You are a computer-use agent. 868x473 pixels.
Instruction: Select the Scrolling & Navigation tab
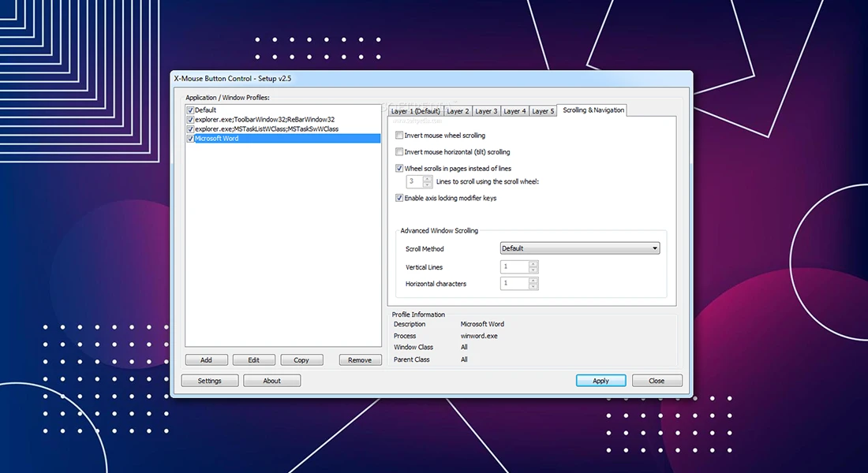(x=593, y=110)
